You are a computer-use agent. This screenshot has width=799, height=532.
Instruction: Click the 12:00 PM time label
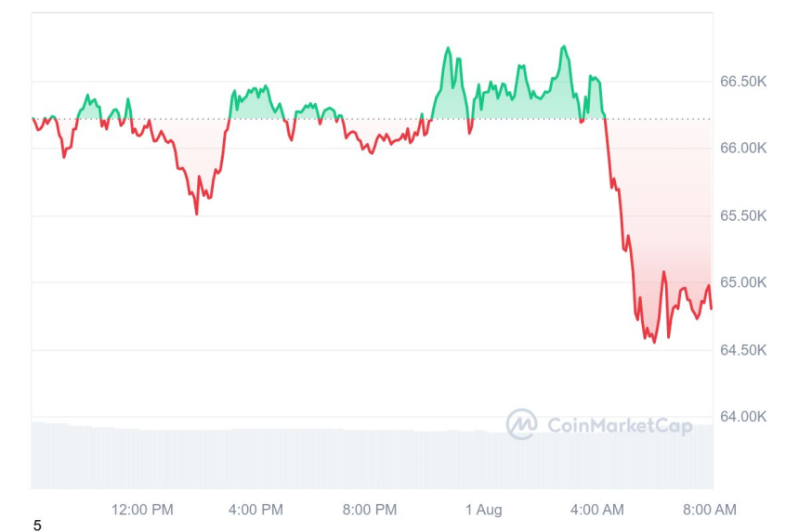pyautogui.click(x=142, y=509)
